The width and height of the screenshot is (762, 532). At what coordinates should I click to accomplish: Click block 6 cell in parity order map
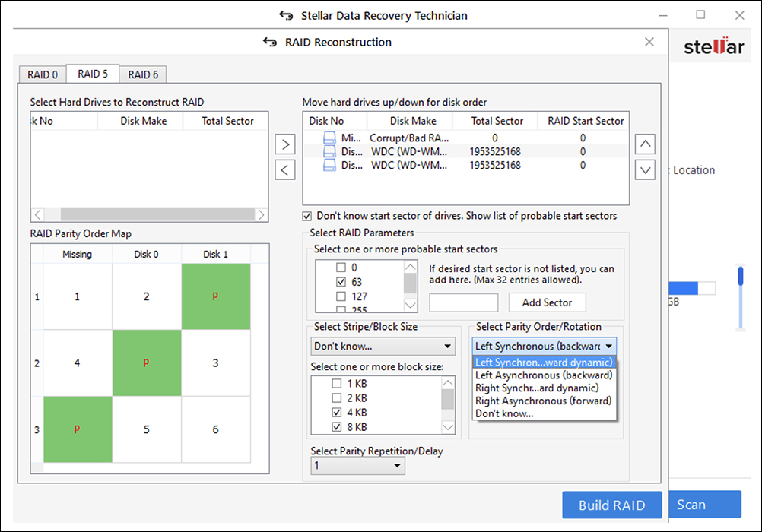coord(216,429)
